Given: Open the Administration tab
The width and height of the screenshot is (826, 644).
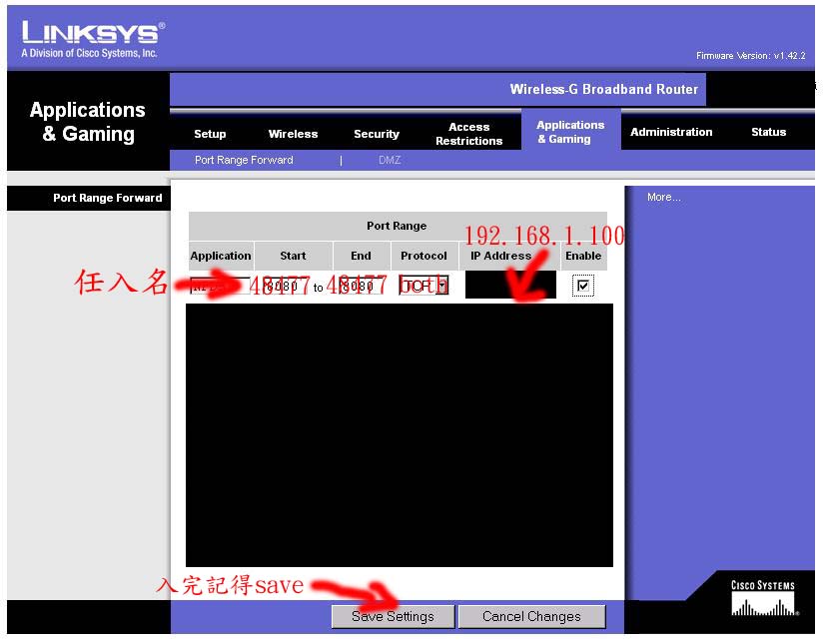Looking at the screenshot, I should tap(671, 132).
